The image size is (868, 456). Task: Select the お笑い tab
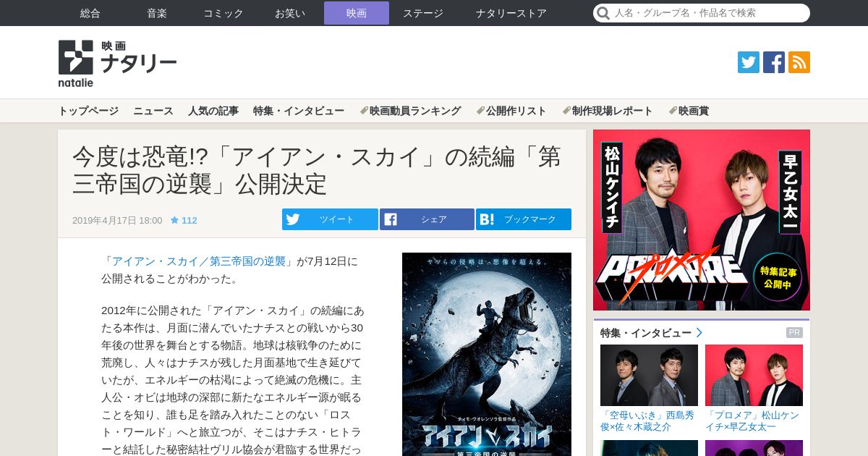(290, 13)
